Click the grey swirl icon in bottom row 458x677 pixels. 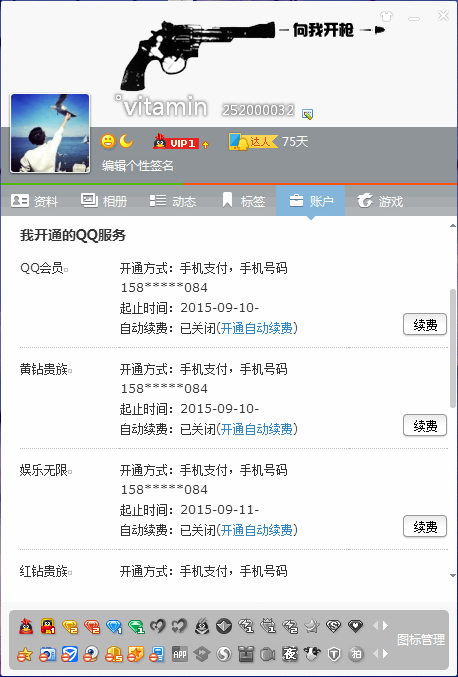point(224,655)
